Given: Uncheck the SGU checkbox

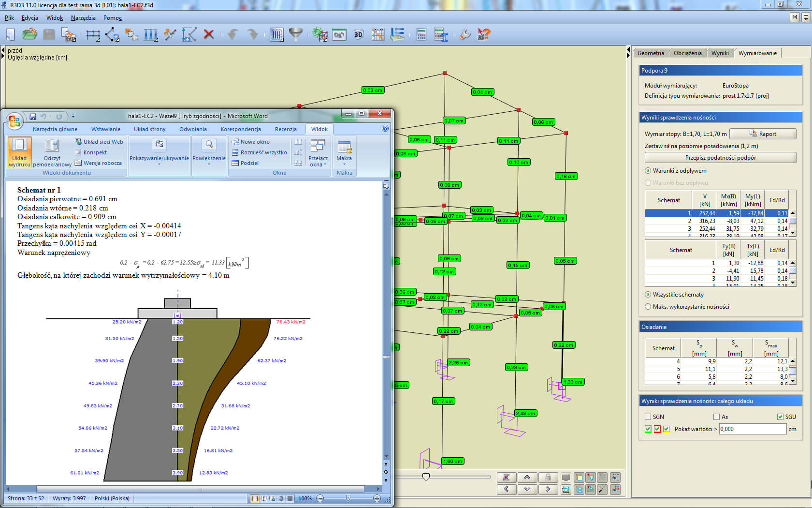Looking at the screenshot, I should (x=780, y=417).
